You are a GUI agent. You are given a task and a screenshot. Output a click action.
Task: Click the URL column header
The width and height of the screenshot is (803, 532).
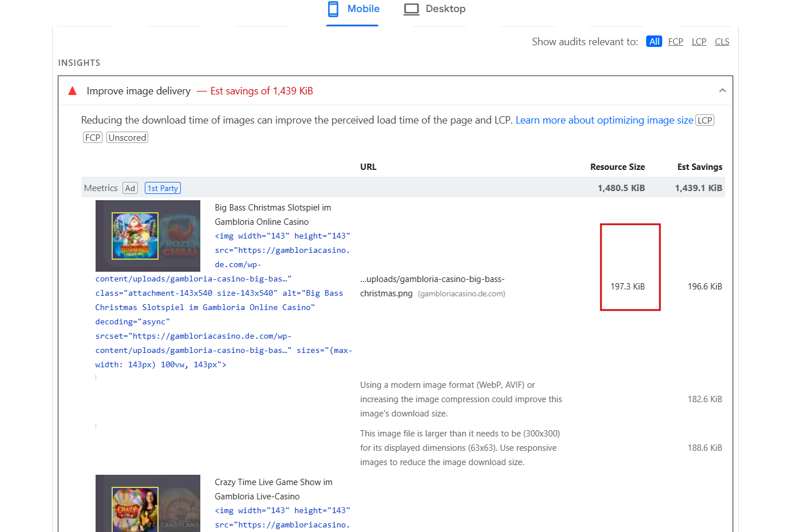pyautogui.click(x=368, y=167)
